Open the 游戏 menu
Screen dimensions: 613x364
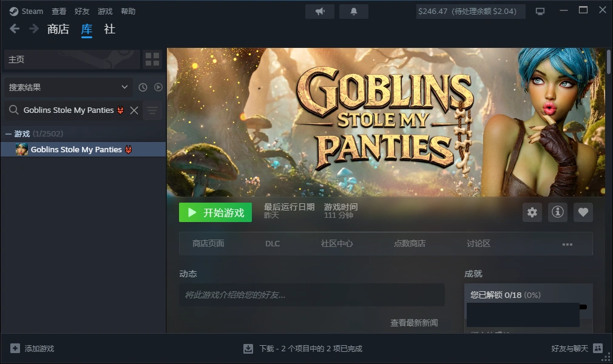105,12
